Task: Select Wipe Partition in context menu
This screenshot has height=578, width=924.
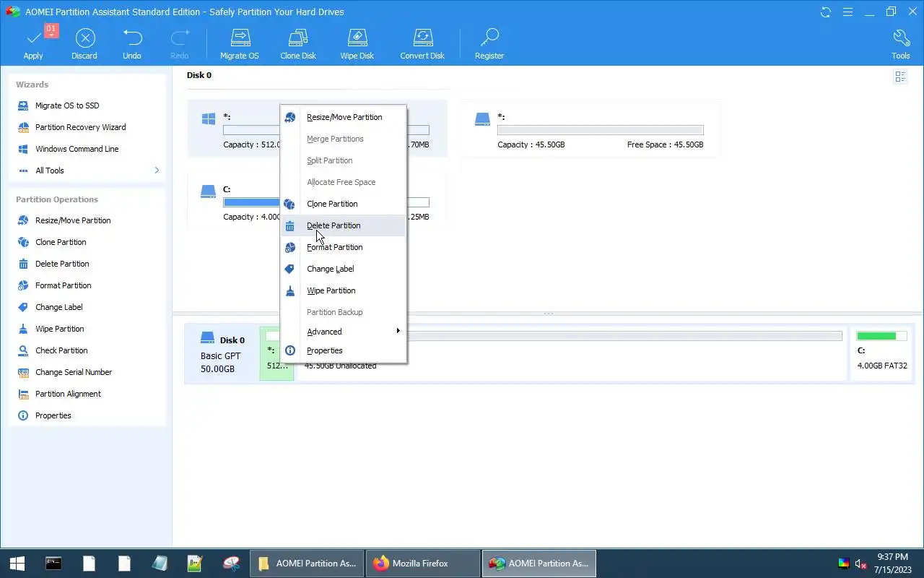Action: (x=344, y=290)
